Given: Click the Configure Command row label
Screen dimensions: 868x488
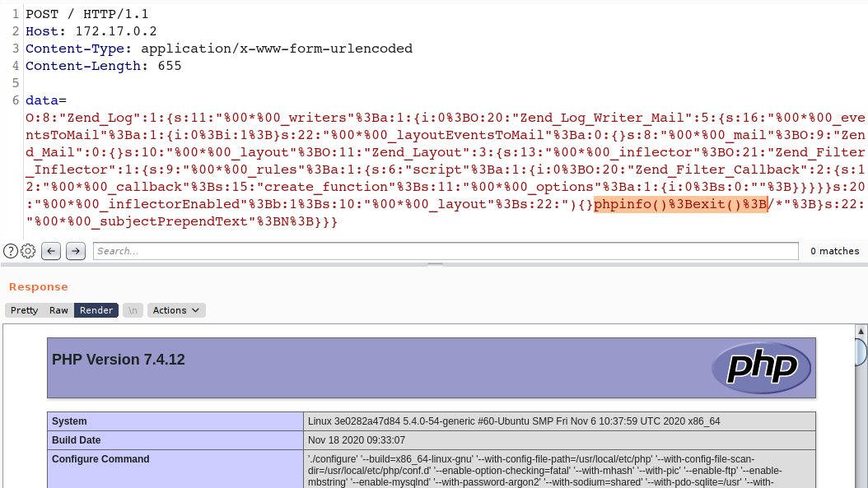Looking at the screenshot, I should pos(100,459).
